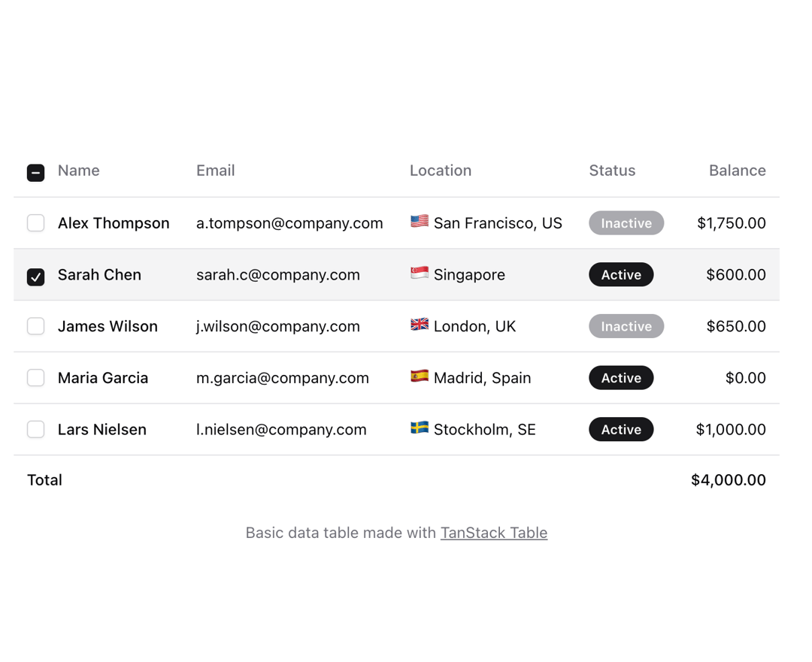Click Sarah Chen's Active status badge

coord(621,274)
